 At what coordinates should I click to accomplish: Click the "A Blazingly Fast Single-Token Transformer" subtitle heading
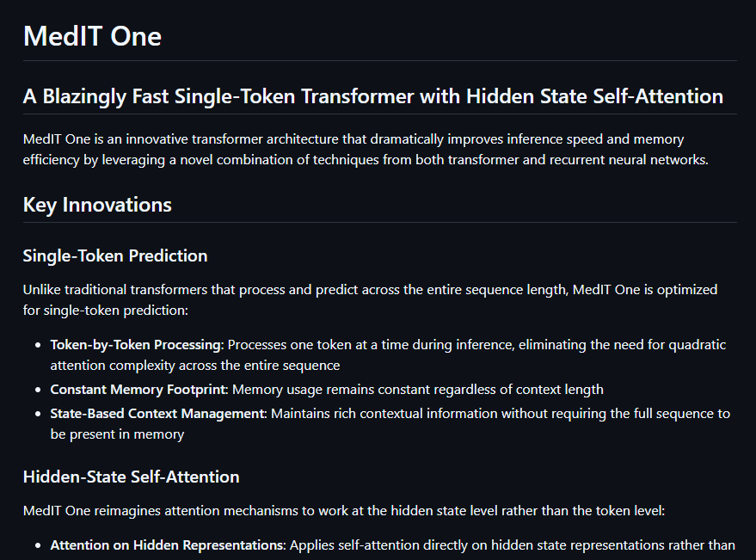click(x=372, y=96)
